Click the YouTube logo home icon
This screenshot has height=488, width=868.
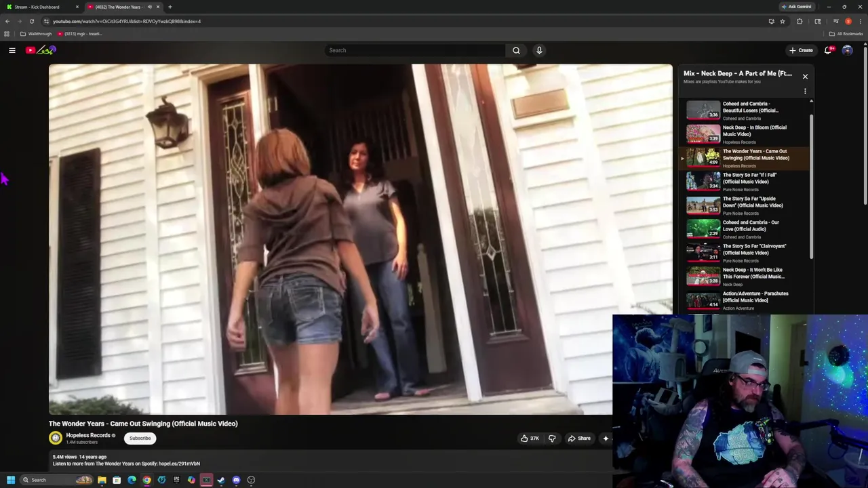pos(41,50)
